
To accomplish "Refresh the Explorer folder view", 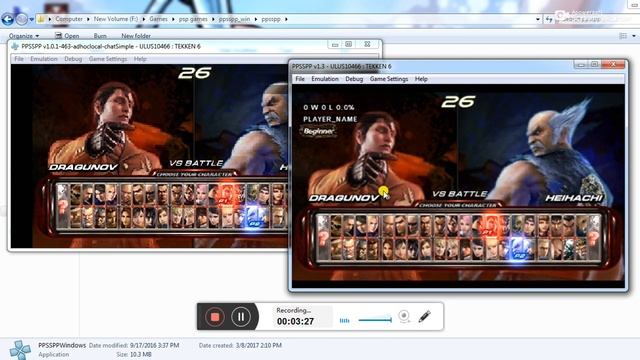I will point(549,19).
